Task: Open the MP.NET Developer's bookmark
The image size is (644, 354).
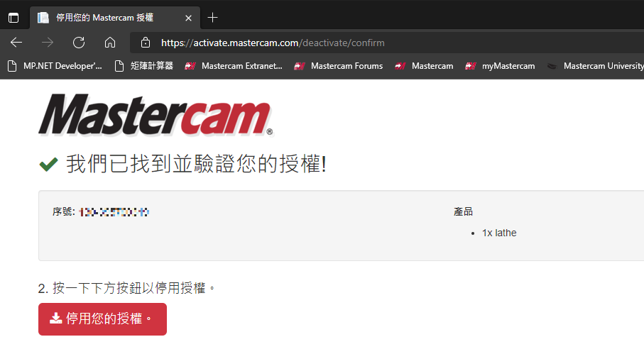Action: pos(55,66)
